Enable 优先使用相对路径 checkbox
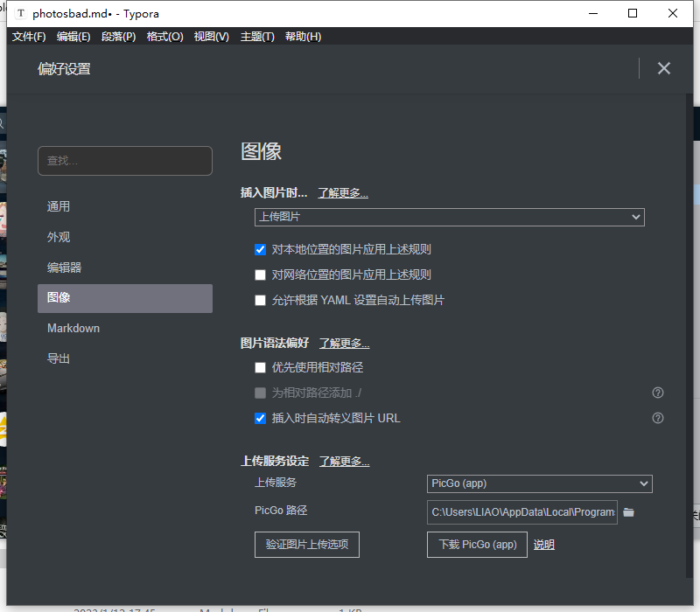The height and width of the screenshot is (612, 700). [x=260, y=367]
